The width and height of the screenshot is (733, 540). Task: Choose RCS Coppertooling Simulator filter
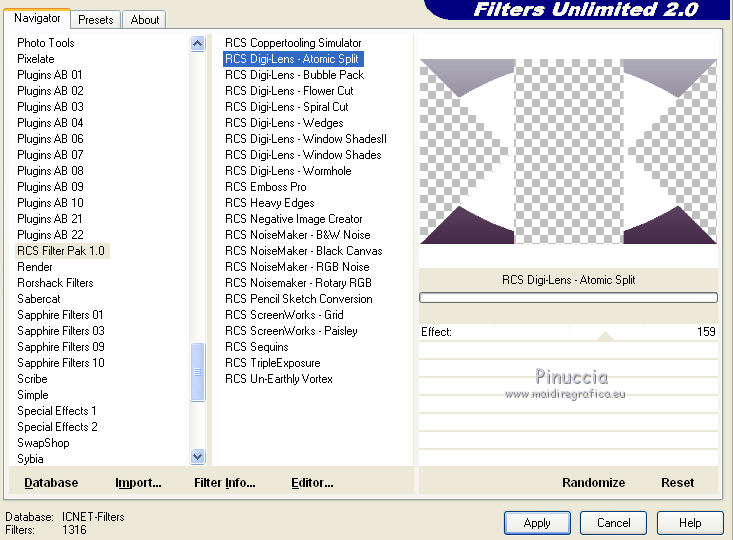293,43
